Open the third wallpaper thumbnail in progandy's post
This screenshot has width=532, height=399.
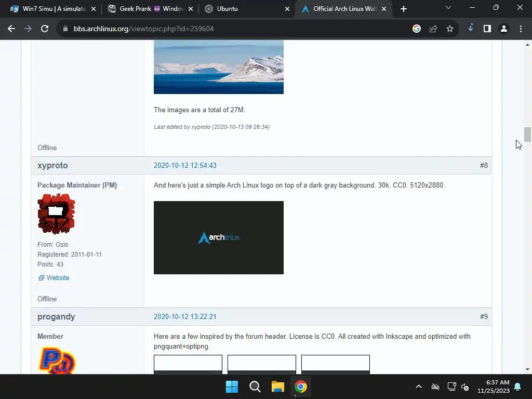(x=336, y=364)
